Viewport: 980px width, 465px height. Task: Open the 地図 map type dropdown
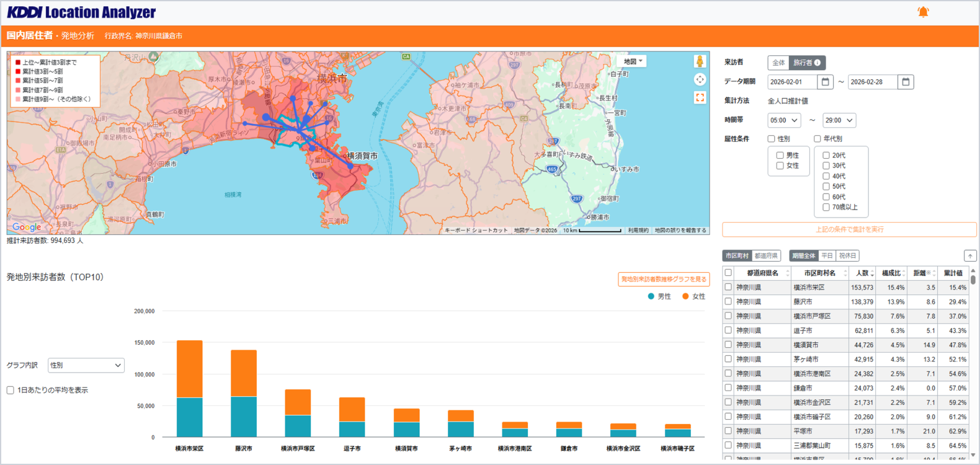pos(633,61)
